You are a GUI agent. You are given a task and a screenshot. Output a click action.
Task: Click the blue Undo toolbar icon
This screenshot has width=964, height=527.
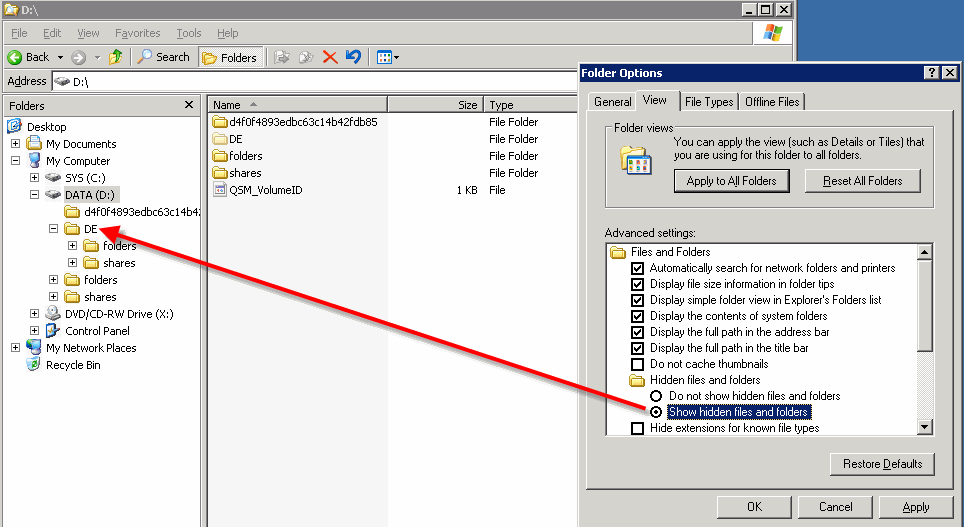pos(353,57)
